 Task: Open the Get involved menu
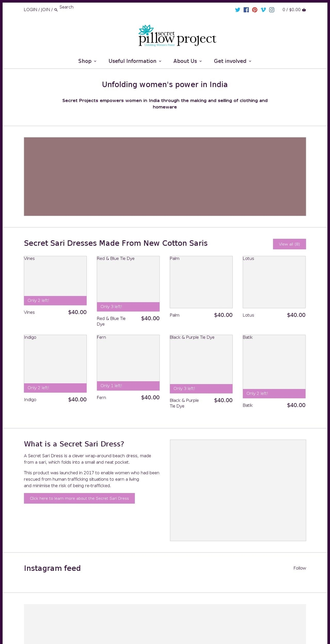230,61
